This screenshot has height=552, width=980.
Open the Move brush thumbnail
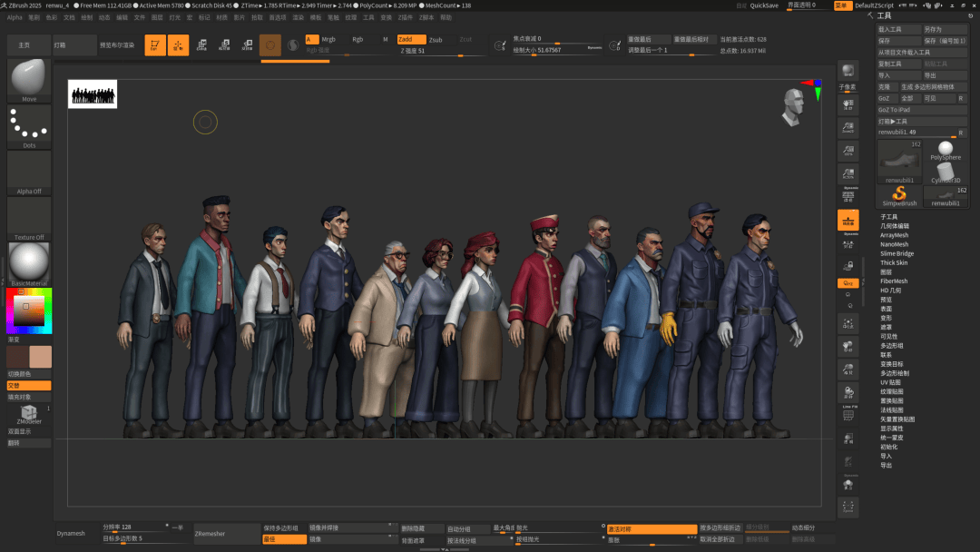coord(29,80)
